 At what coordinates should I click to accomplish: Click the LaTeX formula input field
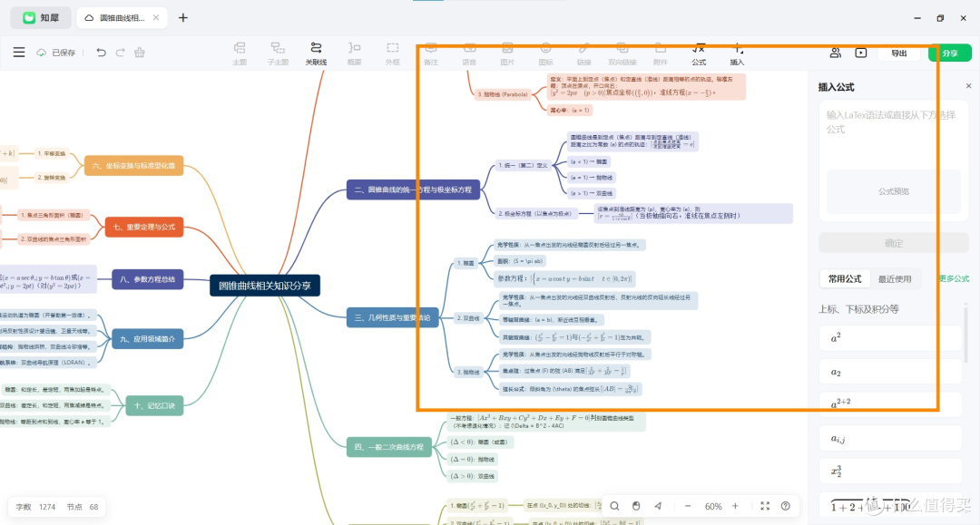tap(894, 131)
